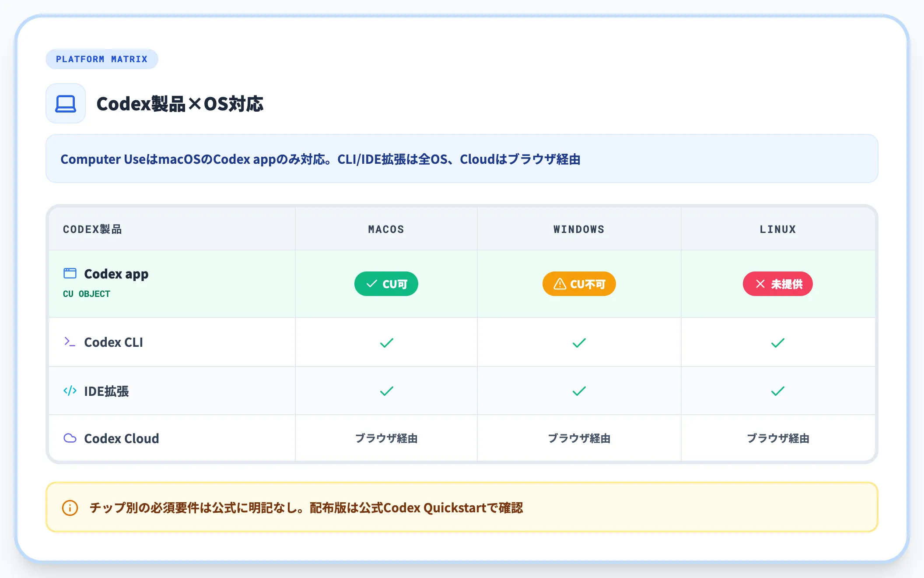
Task: Click ブラウザ経由 in the Linux column
Action: pyautogui.click(x=778, y=438)
